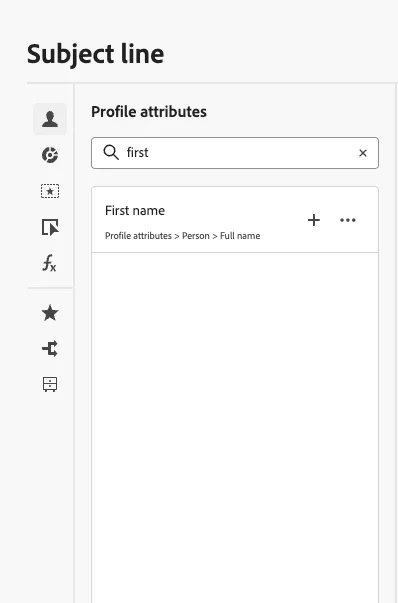
Task: Open the Audiences sidebar icon
Action: [x=50, y=155]
